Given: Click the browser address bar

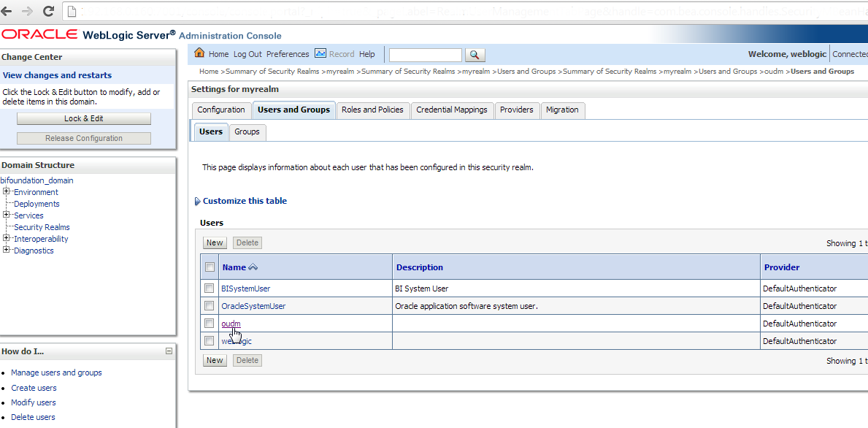Looking at the screenshot, I should tap(465, 10).
